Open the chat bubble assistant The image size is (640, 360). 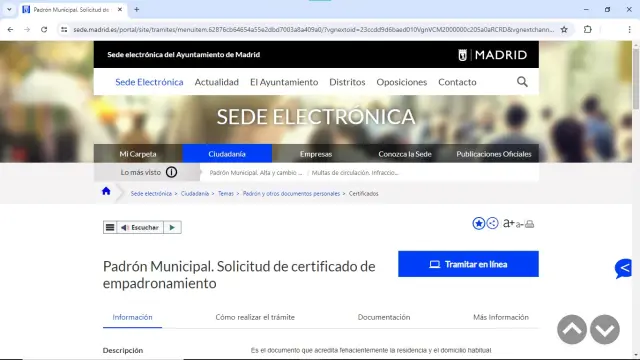(623, 269)
